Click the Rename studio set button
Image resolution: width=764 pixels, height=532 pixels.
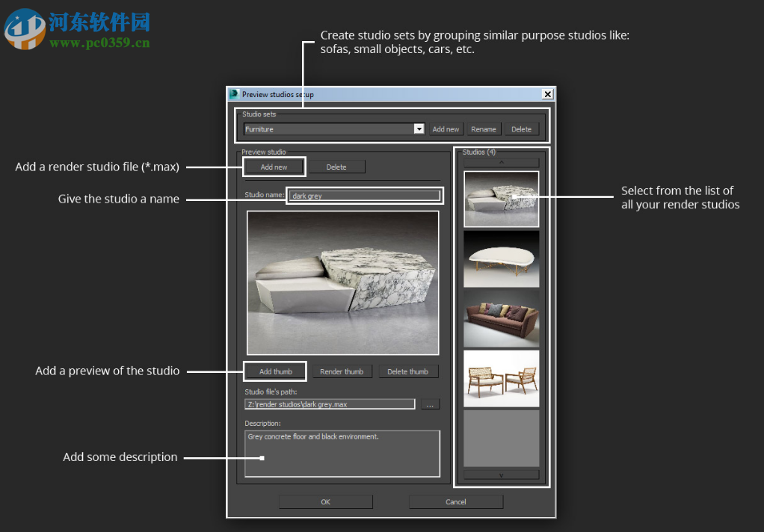click(484, 129)
